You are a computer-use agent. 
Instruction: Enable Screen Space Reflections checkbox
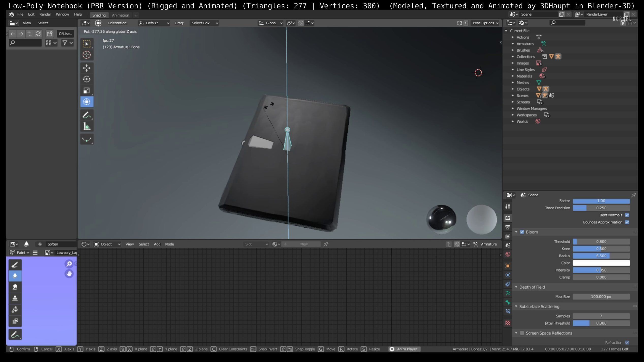[522, 333]
